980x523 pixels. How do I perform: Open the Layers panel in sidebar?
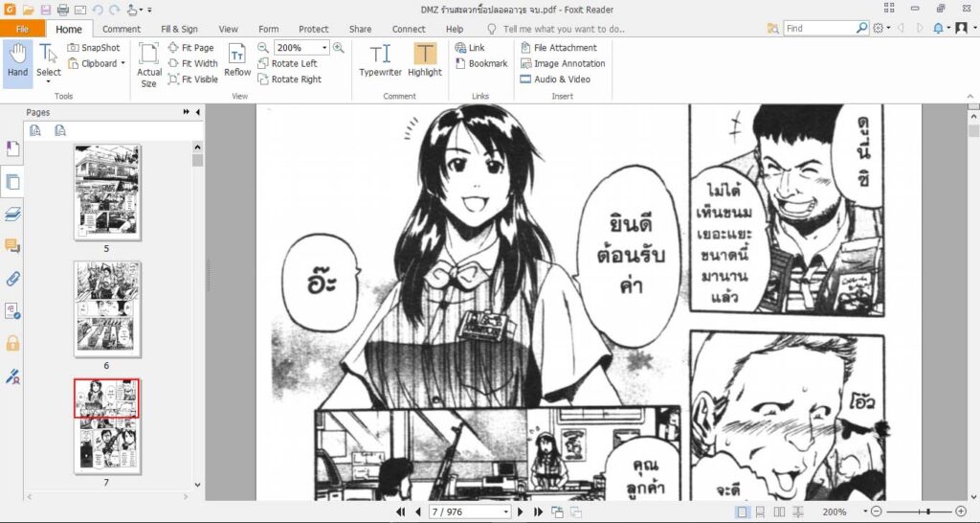[12, 215]
